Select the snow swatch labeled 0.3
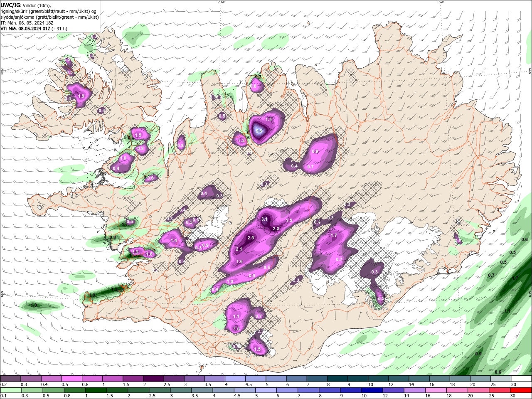 click(x=31, y=379)
